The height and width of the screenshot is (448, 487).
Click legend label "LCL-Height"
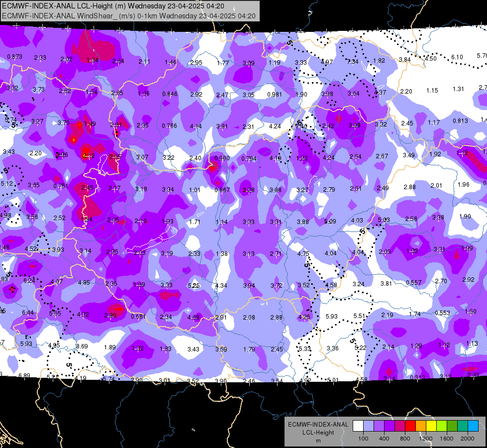[x=318, y=433]
